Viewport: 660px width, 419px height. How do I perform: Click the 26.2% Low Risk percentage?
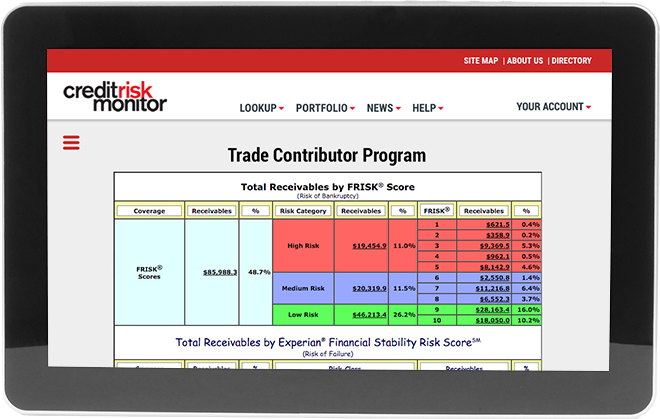click(x=404, y=315)
